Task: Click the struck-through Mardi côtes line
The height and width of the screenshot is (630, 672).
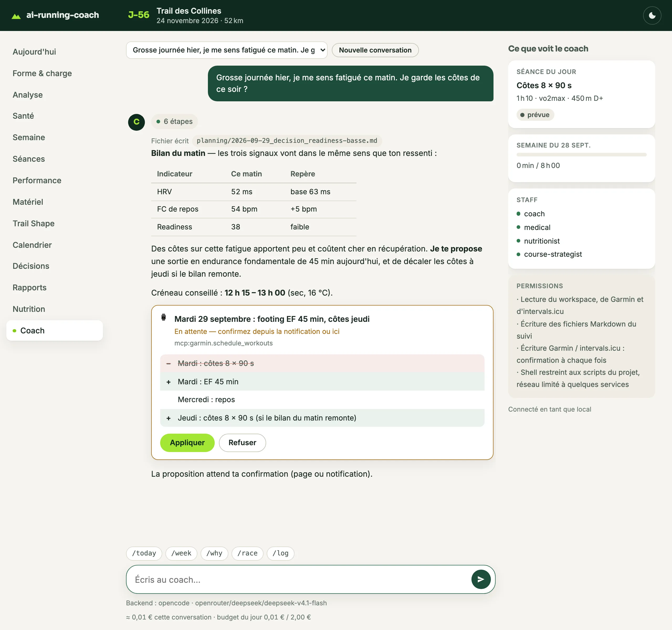Action: coord(322,363)
